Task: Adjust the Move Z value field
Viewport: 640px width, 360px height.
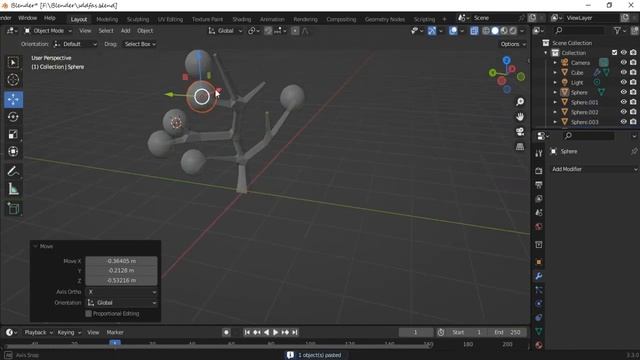Action: [x=122, y=280]
